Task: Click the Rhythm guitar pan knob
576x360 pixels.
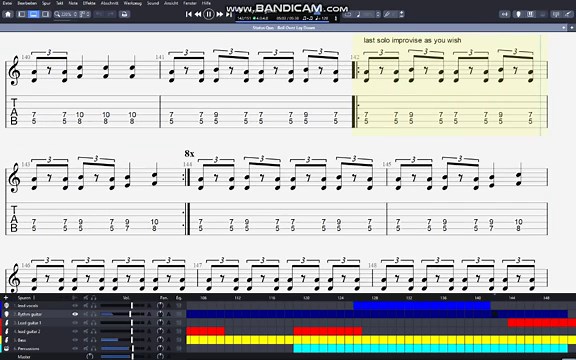Action: click(160, 314)
